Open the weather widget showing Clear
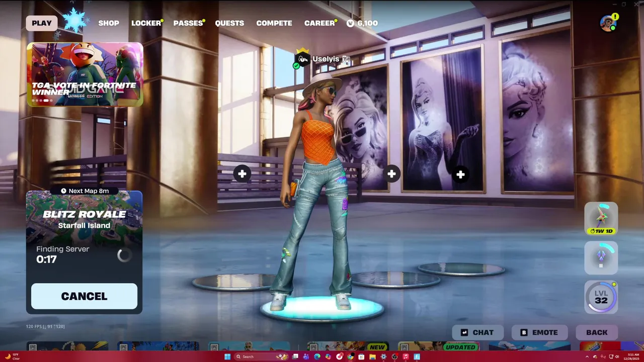This screenshot has height=362, width=644. point(12,356)
